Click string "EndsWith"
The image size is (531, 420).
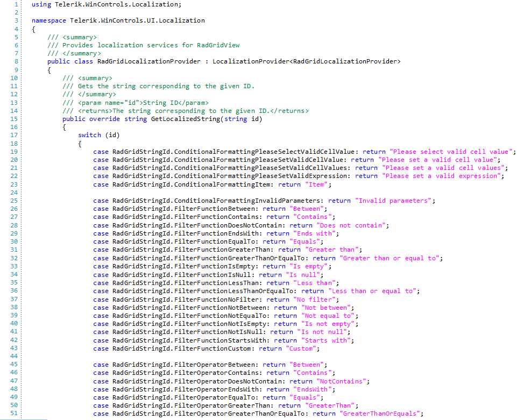coord(312,389)
